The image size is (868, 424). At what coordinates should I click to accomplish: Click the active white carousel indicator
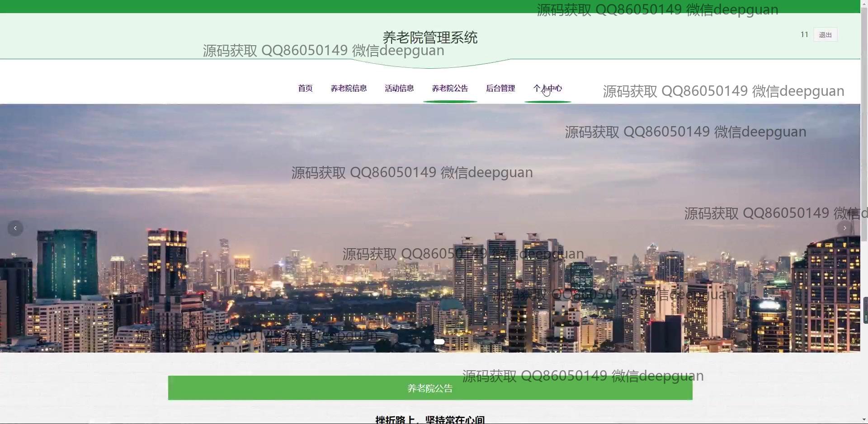[x=439, y=342]
